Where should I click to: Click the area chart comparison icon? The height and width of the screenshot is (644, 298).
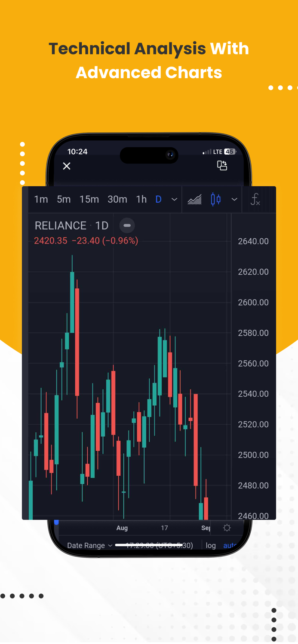[x=194, y=199]
